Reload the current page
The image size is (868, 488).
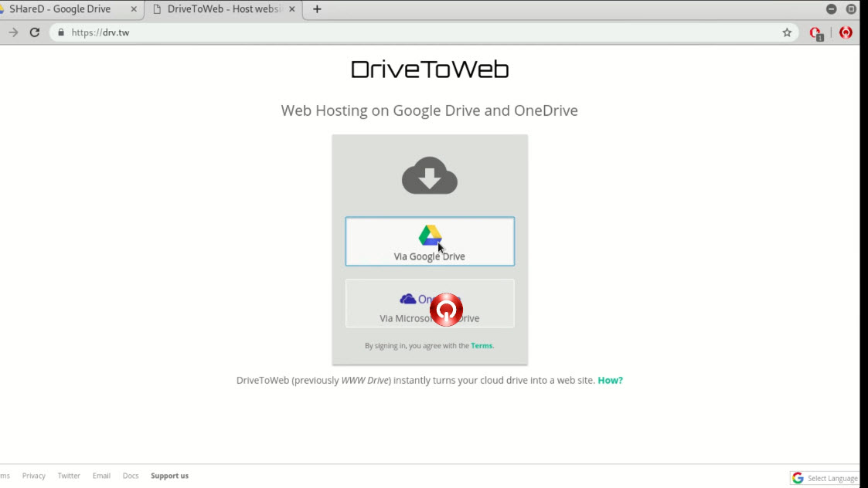[x=34, y=32]
